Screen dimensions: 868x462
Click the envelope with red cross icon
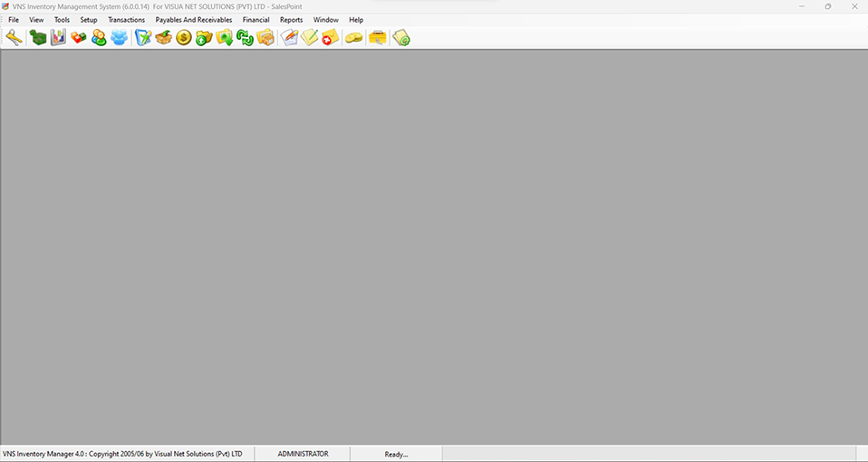click(330, 38)
